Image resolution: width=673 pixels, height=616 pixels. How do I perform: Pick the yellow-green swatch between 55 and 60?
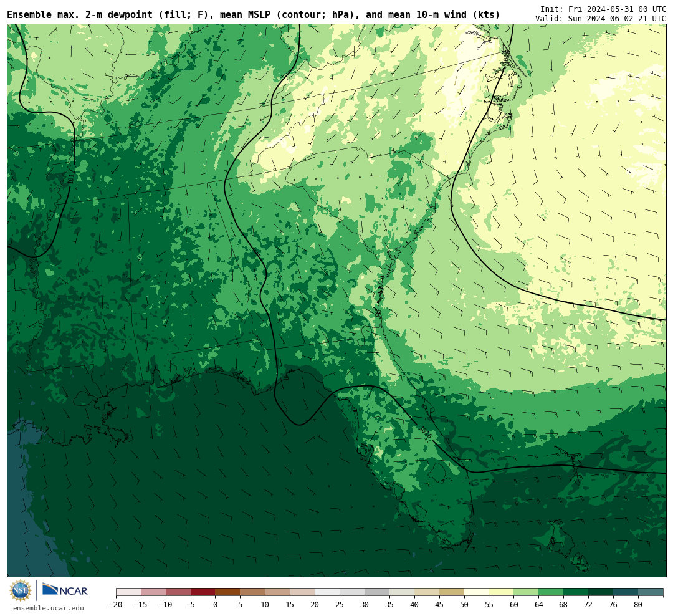pyautogui.click(x=502, y=592)
